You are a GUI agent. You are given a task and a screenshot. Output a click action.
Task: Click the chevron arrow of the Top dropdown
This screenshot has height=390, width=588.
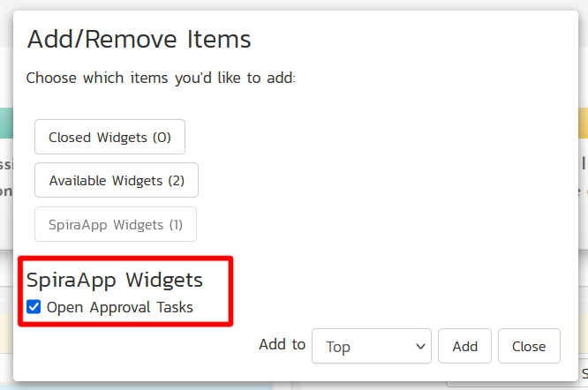[420, 347]
